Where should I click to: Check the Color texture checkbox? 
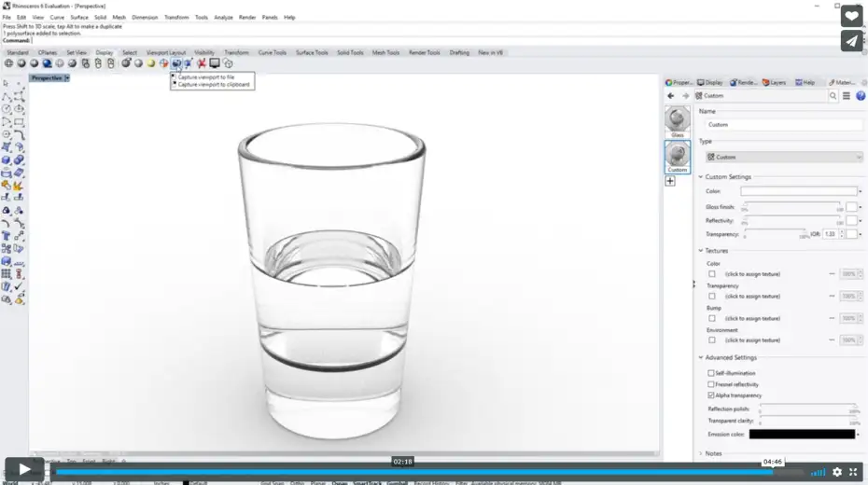[712, 274]
